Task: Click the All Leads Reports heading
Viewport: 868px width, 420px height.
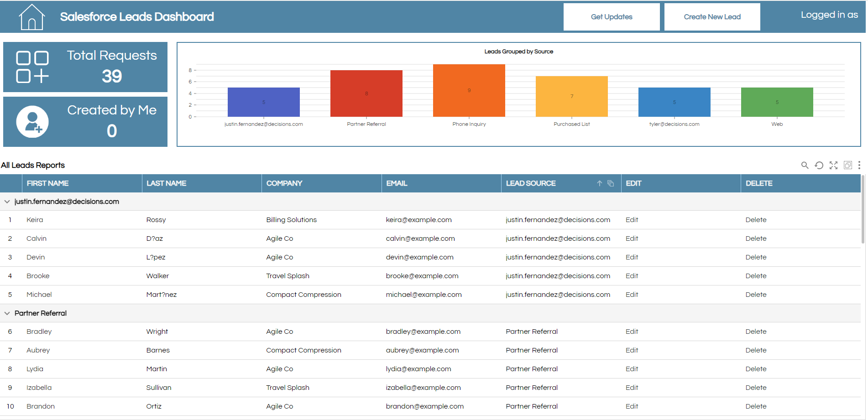Action: click(x=33, y=165)
